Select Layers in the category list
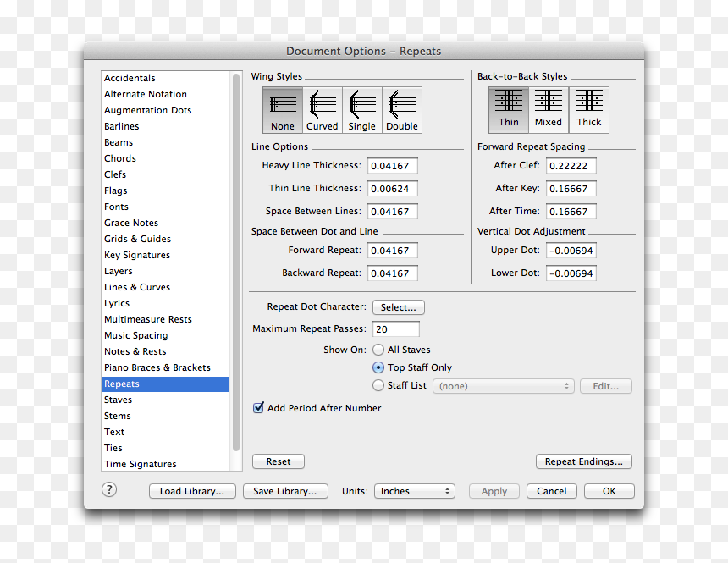Image resolution: width=728 pixels, height=563 pixels. pos(165,271)
